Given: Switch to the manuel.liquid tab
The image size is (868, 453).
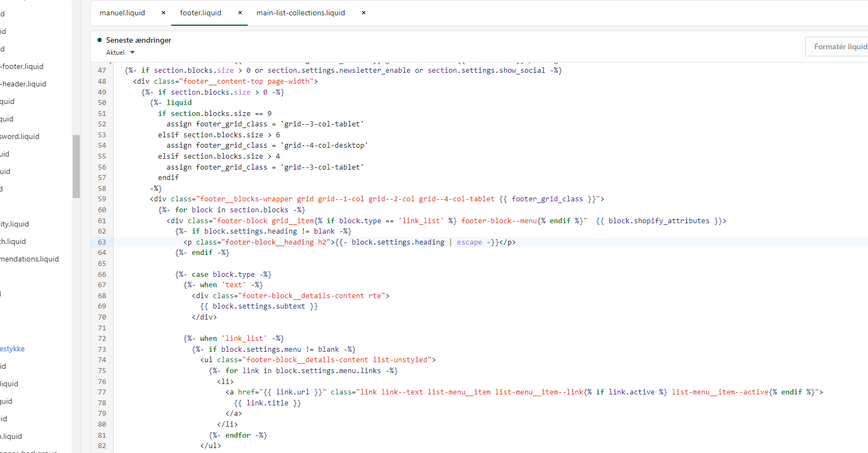Looking at the screenshot, I should point(123,13).
